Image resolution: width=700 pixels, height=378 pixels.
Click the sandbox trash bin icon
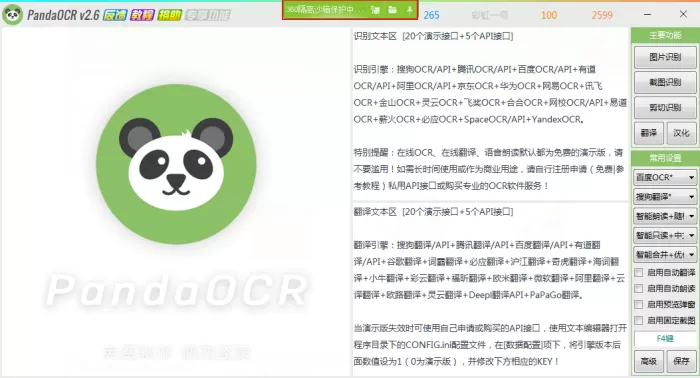tap(375, 10)
